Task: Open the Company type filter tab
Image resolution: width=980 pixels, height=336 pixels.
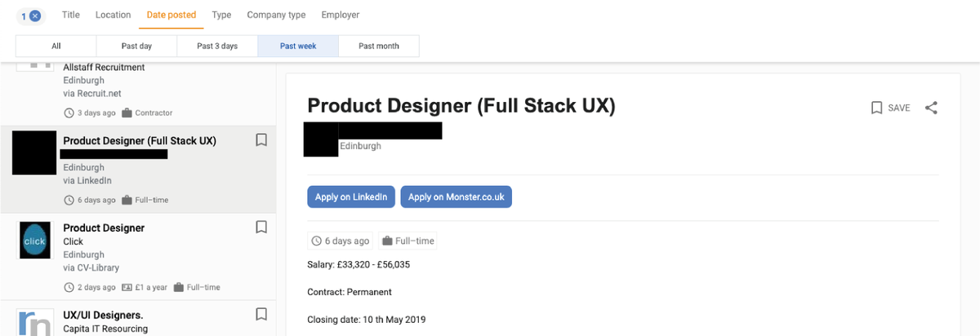Action: pos(276,15)
